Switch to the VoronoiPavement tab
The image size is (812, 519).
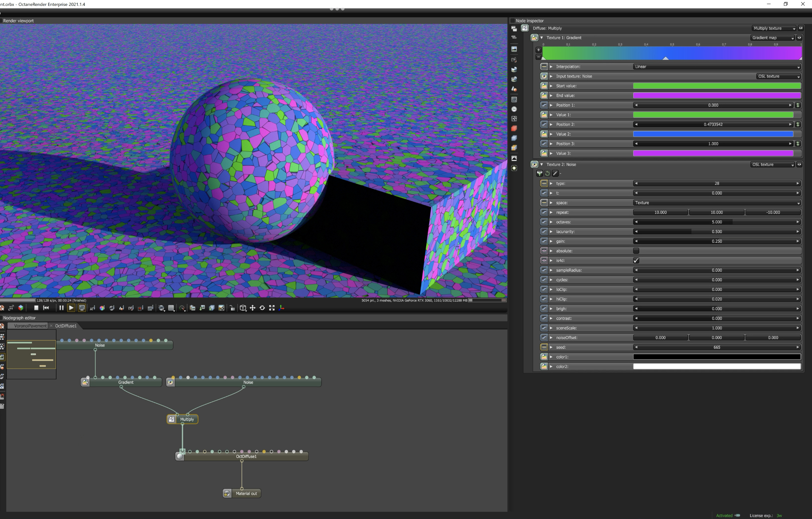[x=30, y=326]
